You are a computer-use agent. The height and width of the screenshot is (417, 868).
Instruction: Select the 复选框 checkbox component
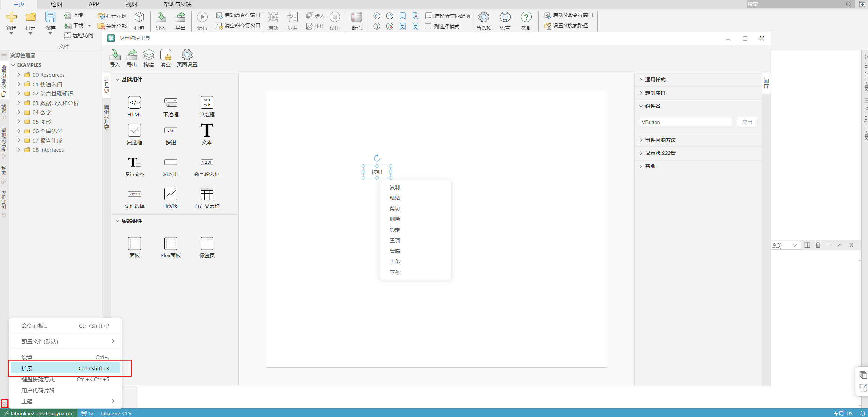[x=135, y=131]
